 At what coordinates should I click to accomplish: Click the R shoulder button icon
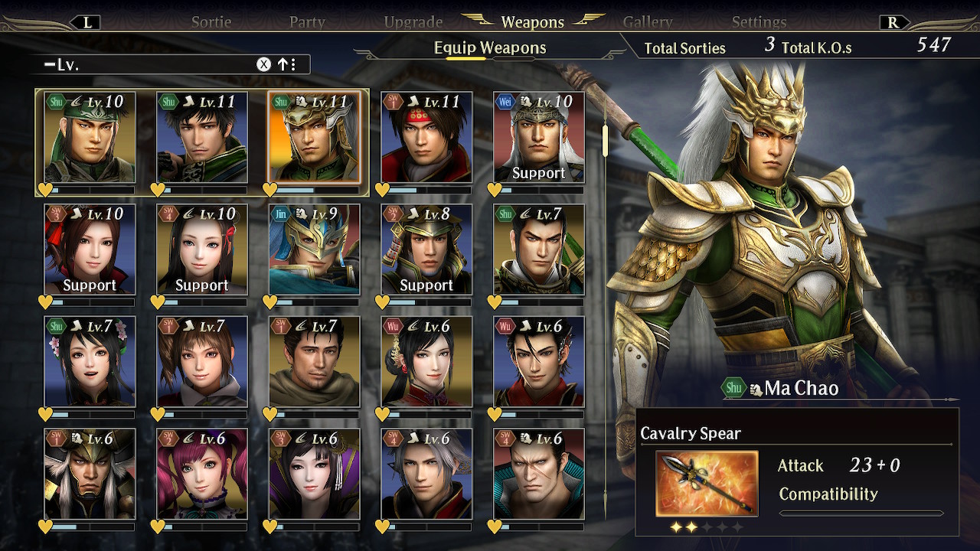(x=893, y=23)
